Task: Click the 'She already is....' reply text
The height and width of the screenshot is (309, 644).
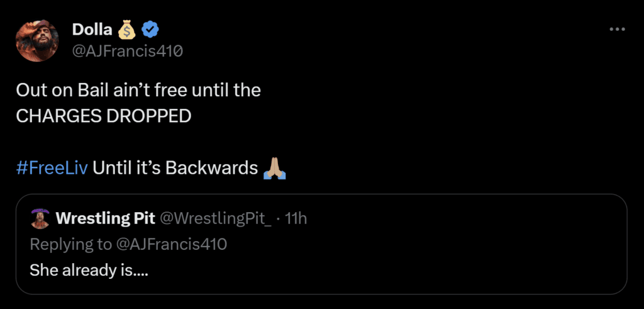Action: point(88,271)
